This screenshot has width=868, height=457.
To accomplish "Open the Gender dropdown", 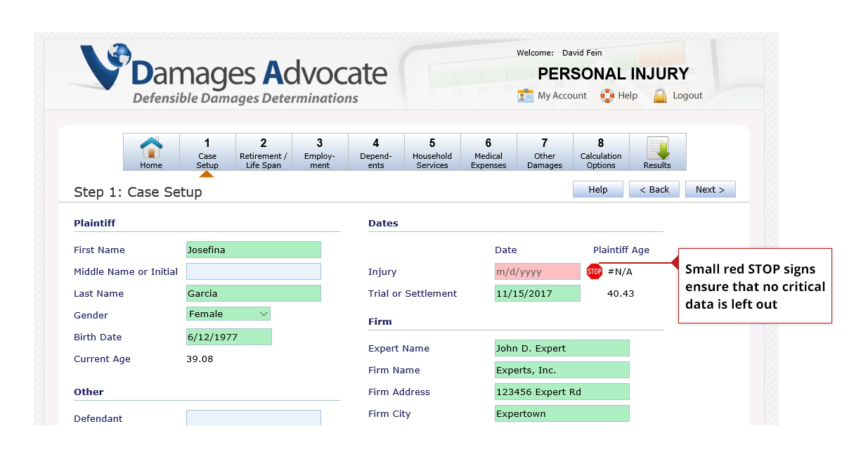I will 228,314.
